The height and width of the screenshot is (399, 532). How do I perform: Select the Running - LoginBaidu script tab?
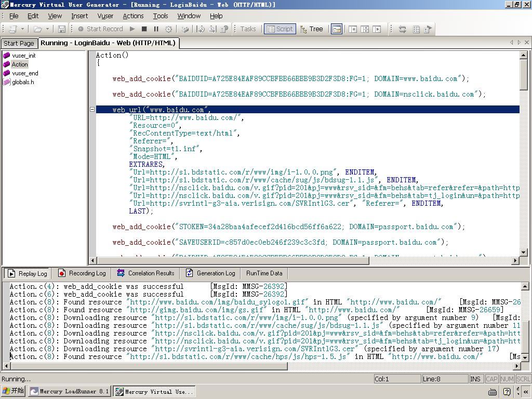click(x=108, y=43)
